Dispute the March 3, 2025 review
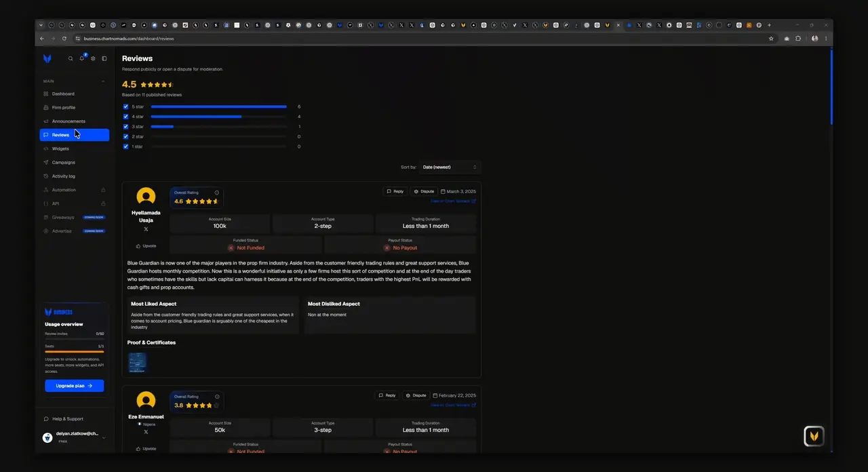The height and width of the screenshot is (472, 868). point(424,191)
